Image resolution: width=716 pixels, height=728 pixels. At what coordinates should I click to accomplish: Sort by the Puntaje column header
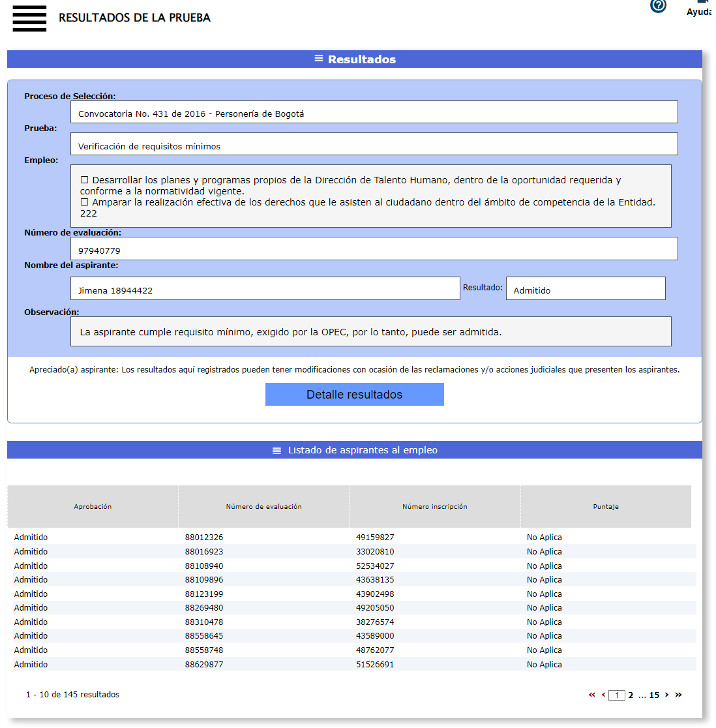605,506
